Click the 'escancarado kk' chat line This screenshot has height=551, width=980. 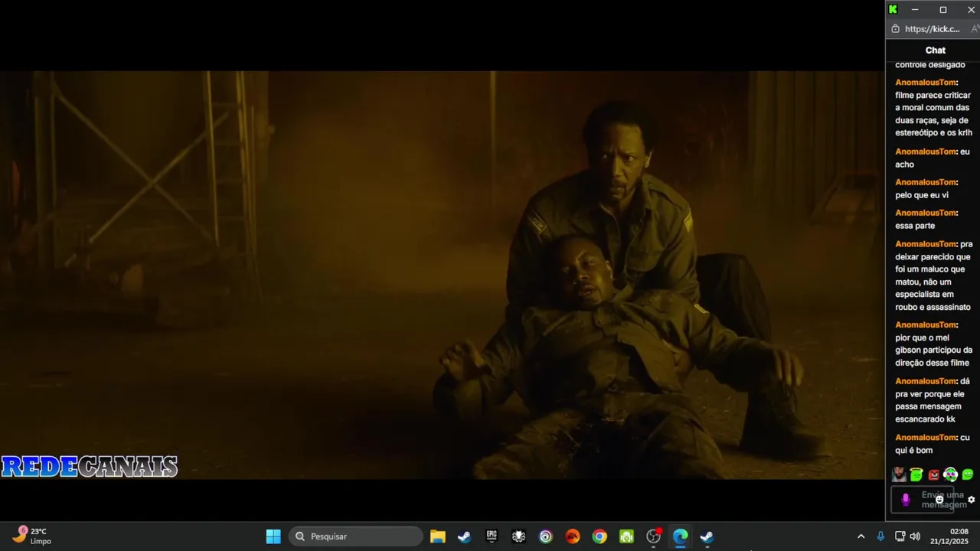pyautogui.click(x=925, y=419)
